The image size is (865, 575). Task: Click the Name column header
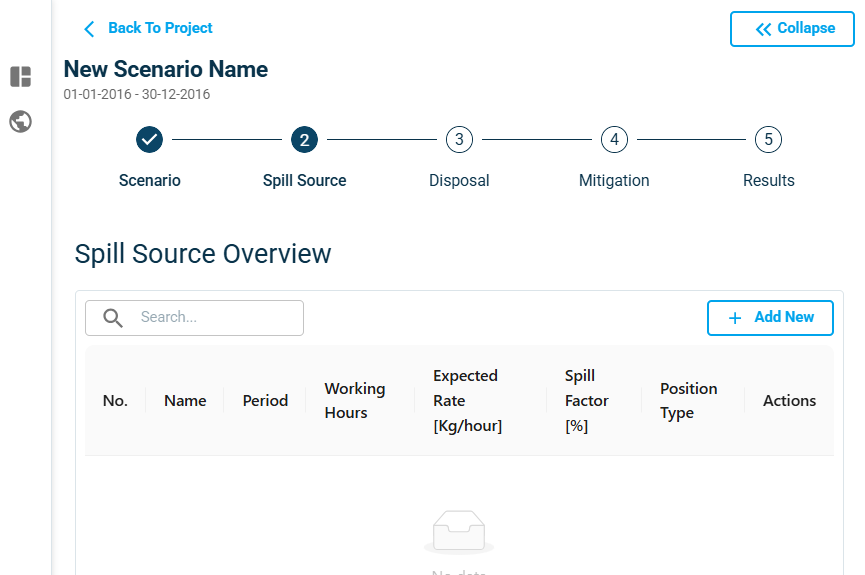(x=185, y=401)
